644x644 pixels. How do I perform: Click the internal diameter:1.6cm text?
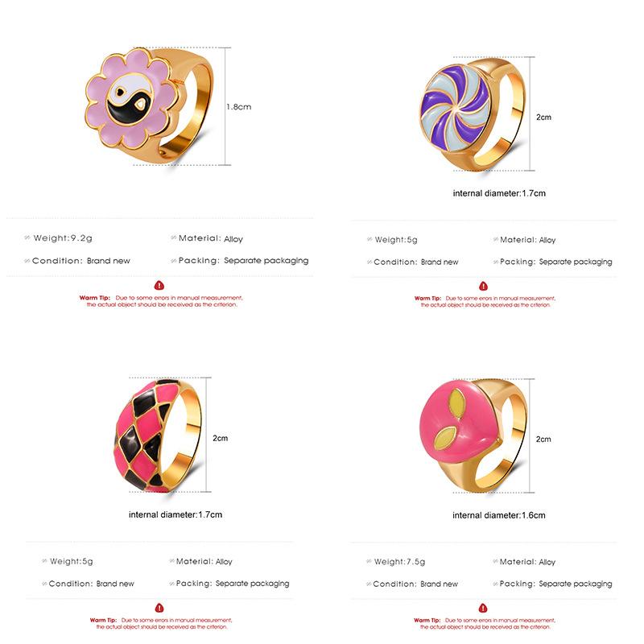coord(498,515)
